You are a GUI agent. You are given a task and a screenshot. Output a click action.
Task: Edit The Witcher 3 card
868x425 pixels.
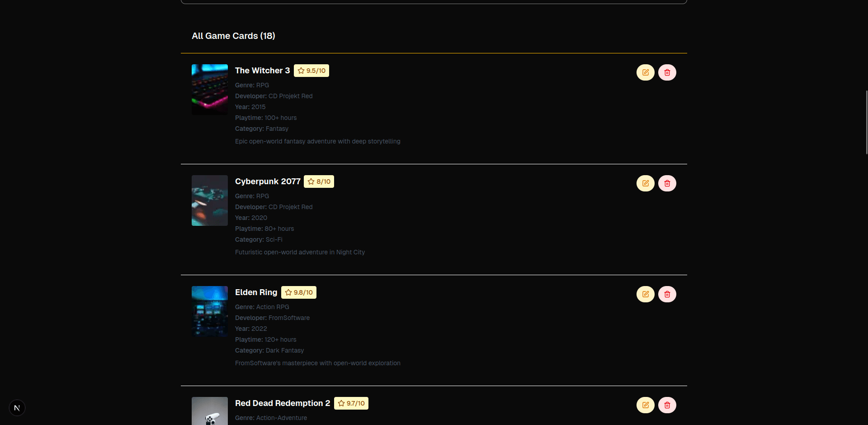click(x=645, y=72)
